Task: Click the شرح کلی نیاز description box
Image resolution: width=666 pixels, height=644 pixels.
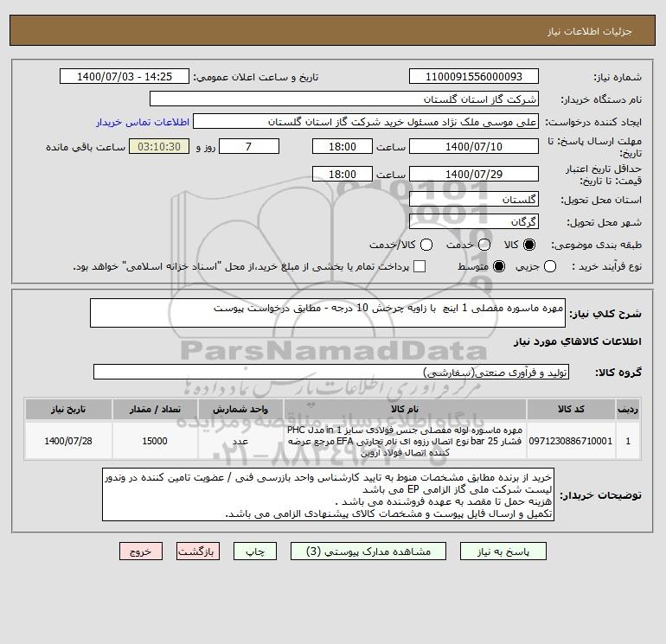Action: click(x=328, y=313)
